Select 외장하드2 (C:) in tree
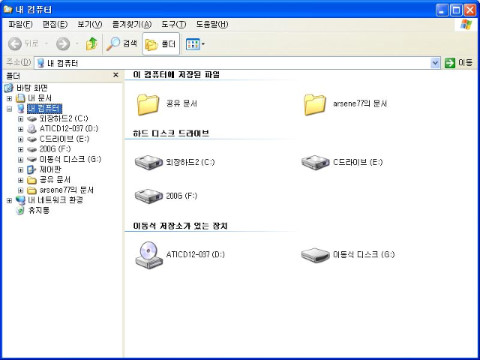The image size is (480, 360). [x=64, y=118]
